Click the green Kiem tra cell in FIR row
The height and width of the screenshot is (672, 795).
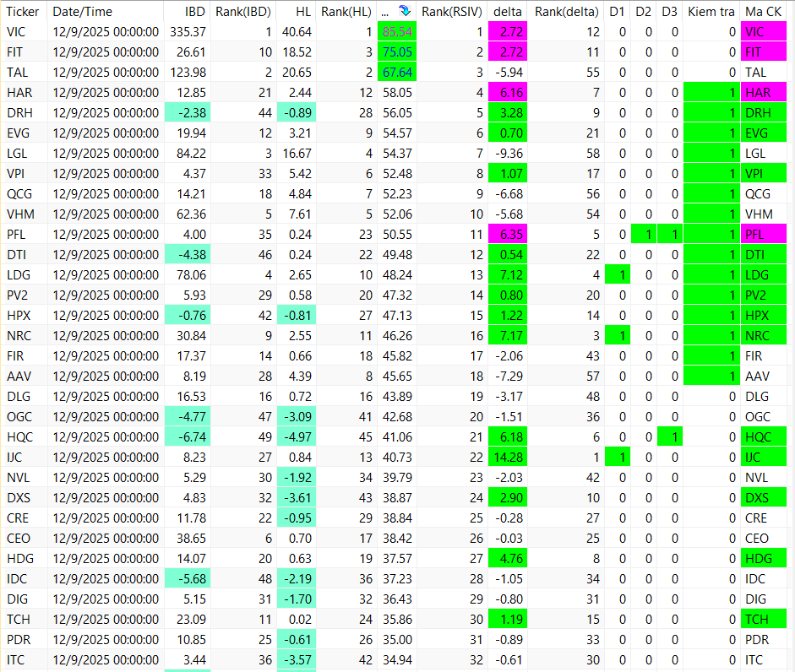pos(711,356)
